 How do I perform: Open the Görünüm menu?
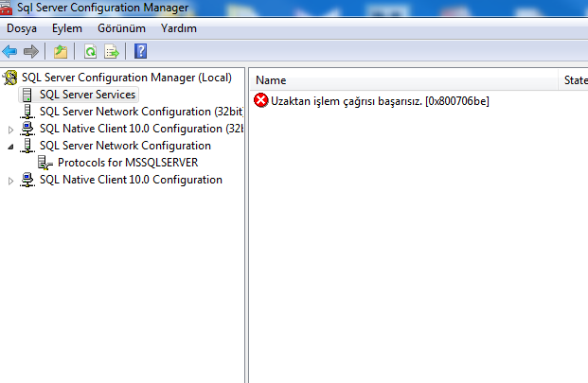[121, 28]
